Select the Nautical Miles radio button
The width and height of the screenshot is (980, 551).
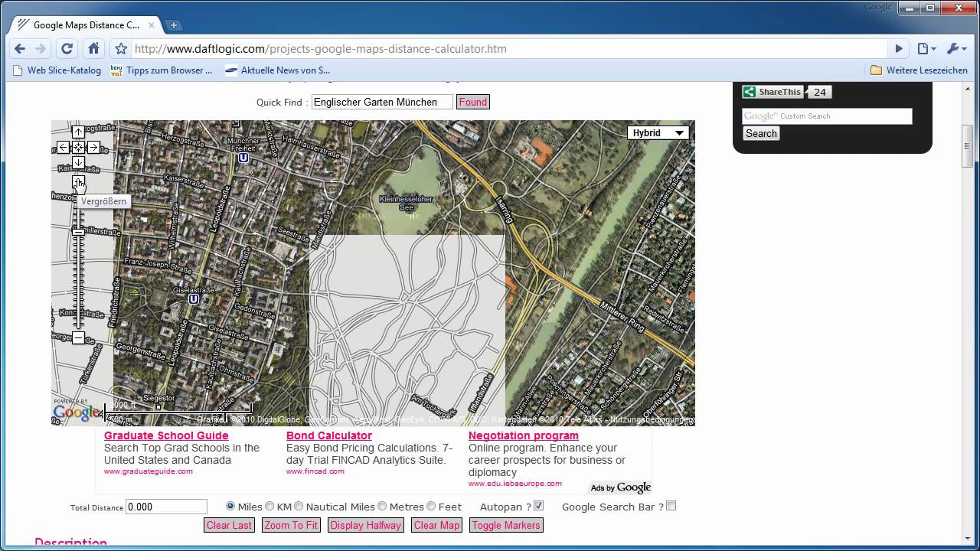tap(299, 506)
